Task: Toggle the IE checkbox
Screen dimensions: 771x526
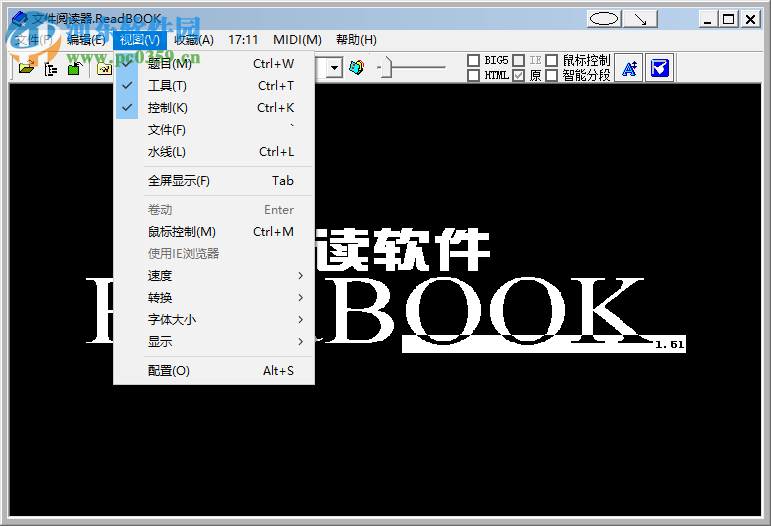Action: pyautogui.click(x=518, y=60)
